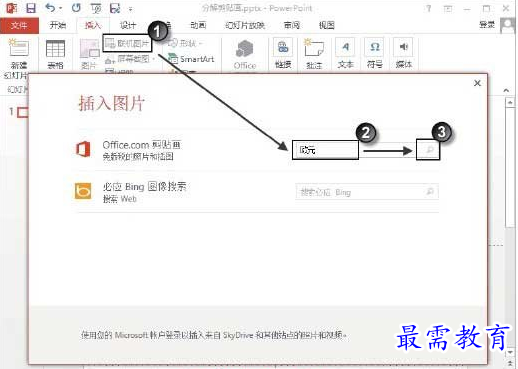The width and height of the screenshot is (518, 369).
Task: Click the Office.com clip art logo icon
Action: (83, 149)
